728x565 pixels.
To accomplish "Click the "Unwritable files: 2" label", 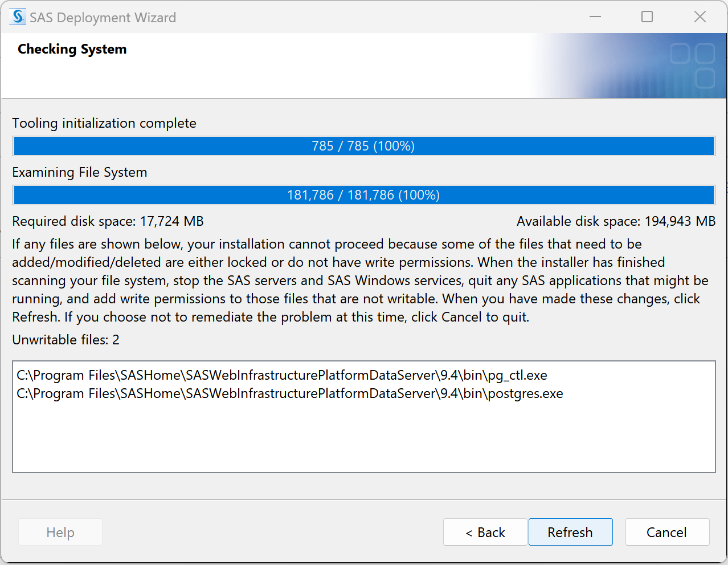I will point(66,340).
